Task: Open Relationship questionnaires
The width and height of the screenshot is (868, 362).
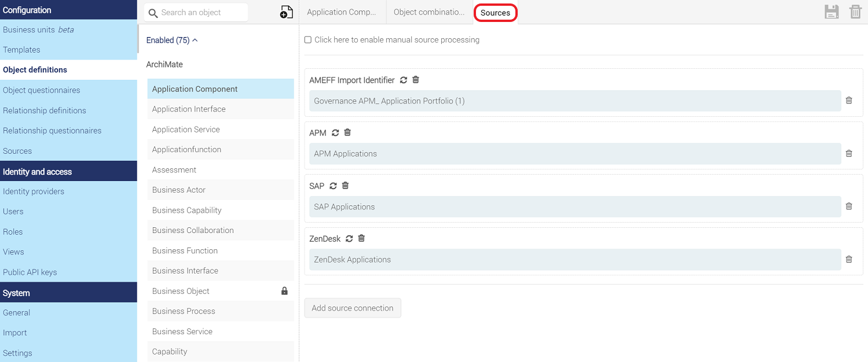Action: (x=68, y=131)
